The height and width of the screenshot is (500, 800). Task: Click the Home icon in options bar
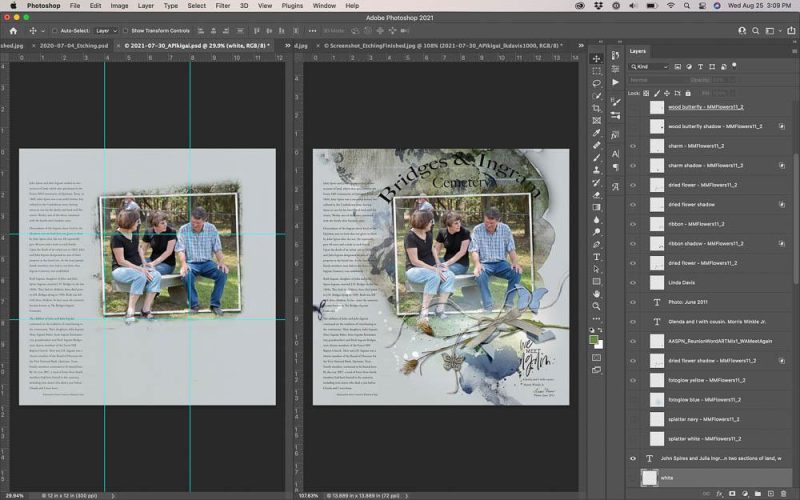pyautogui.click(x=13, y=31)
